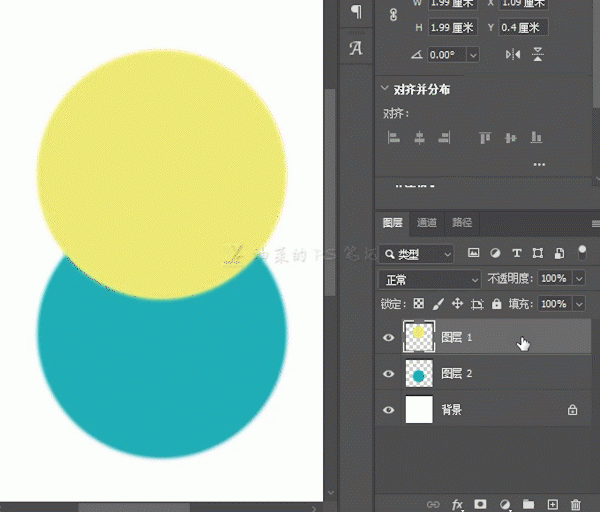The image size is (600, 512).
Task: Open the Paragraph panel icon
Action: pos(356,11)
